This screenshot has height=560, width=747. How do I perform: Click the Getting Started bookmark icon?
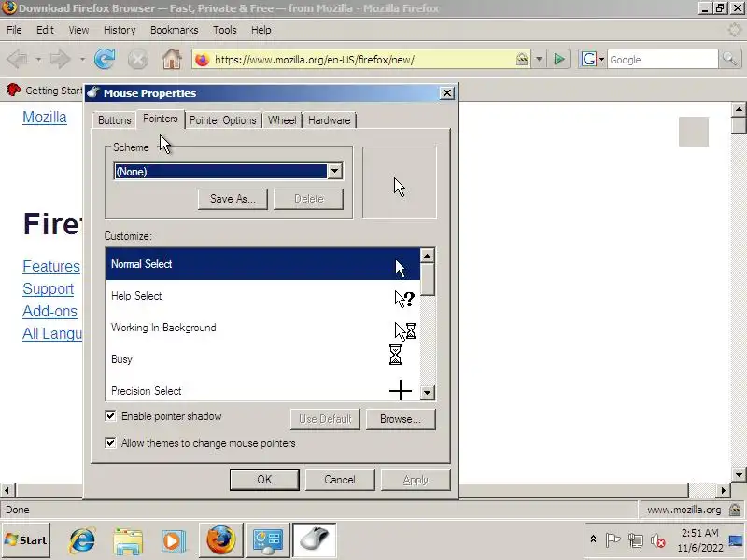click(x=13, y=90)
